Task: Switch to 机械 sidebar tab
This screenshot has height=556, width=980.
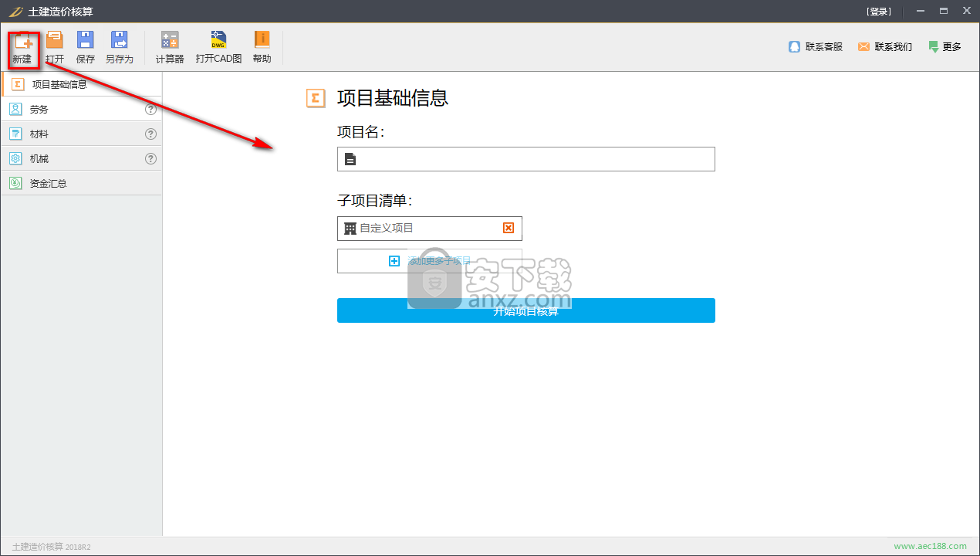Action: click(x=82, y=159)
